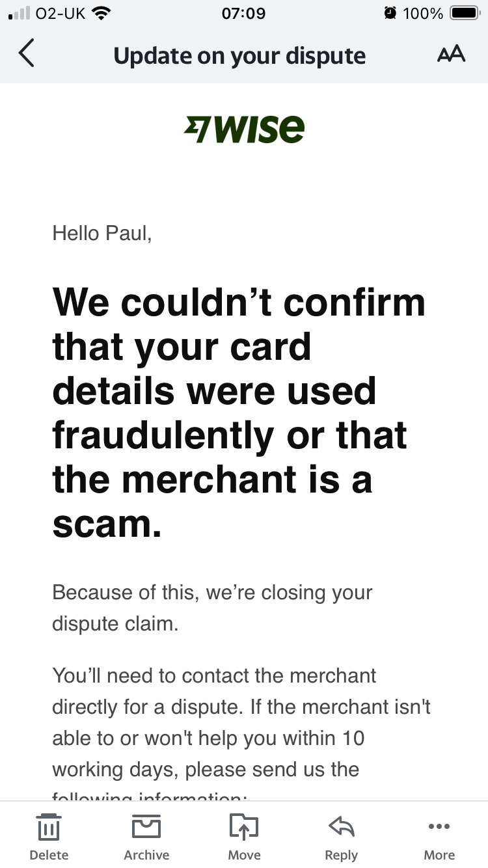Select the bold "We couldn't confirm" headline
The image size is (488, 868).
pyautogui.click(x=239, y=412)
